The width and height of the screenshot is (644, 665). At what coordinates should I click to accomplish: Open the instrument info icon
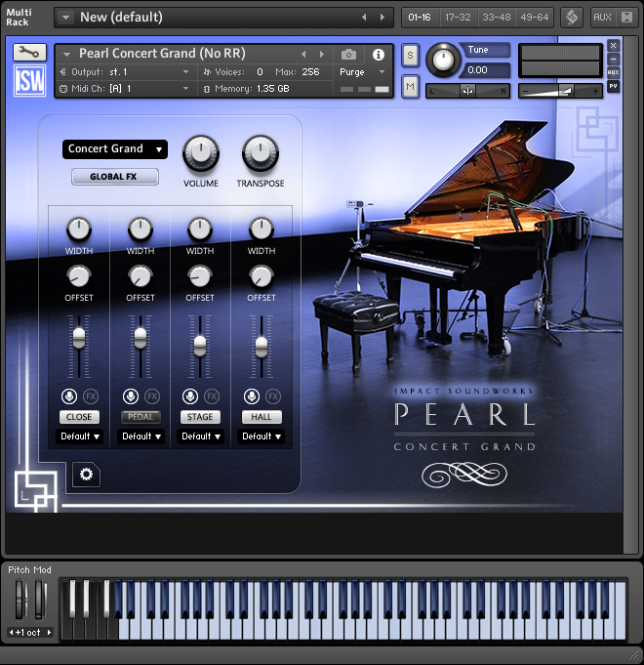tap(379, 55)
